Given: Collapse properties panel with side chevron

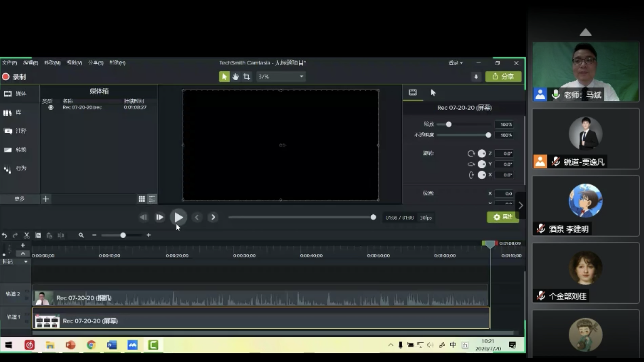Looking at the screenshot, I should [x=520, y=205].
